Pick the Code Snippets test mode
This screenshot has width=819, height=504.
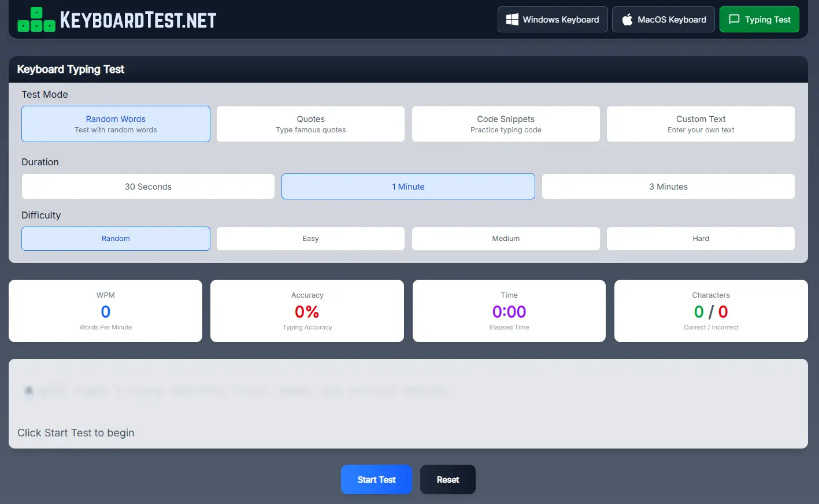pyautogui.click(x=506, y=124)
